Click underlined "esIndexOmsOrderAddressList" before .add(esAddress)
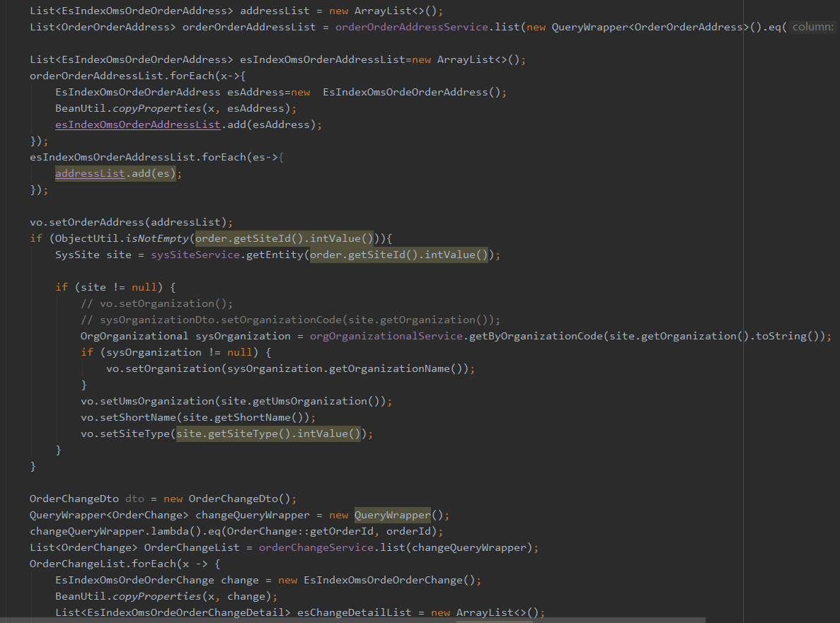This screenshot has width=840, height=623. click(138, 124)
